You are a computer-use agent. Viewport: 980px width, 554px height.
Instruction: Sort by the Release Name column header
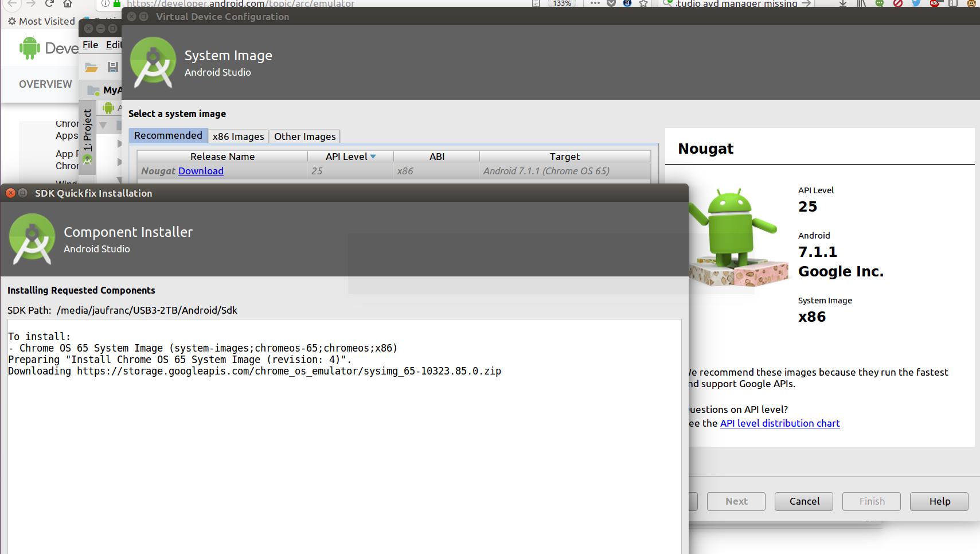point(222,157)
